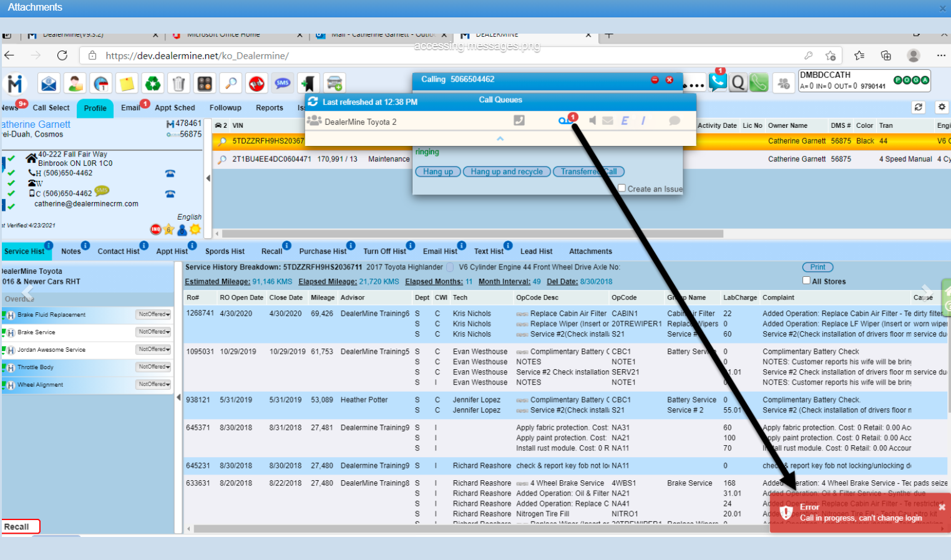Screen dimensions: 951x560
Task: Click the Print button
Action: [817, 267]
